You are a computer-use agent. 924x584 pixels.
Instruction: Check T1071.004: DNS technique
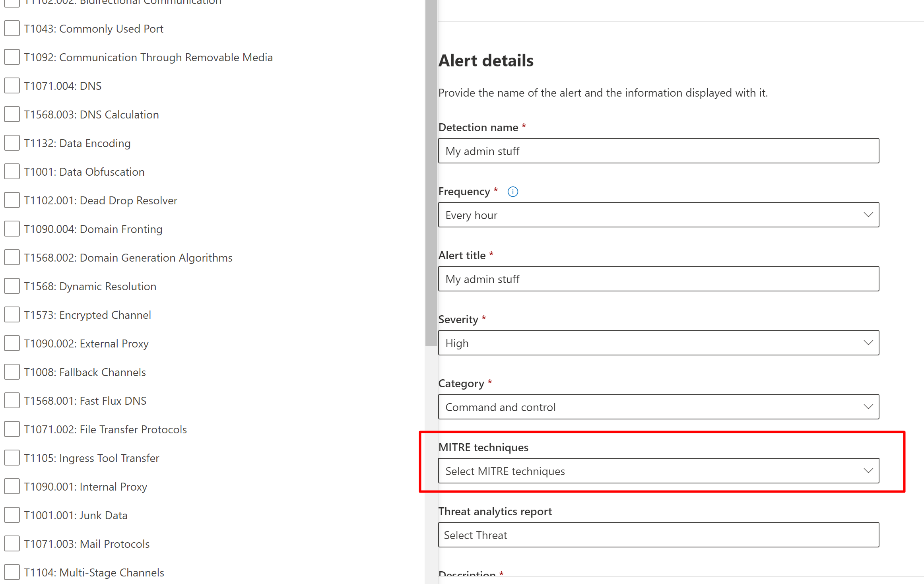coord(12,86)
